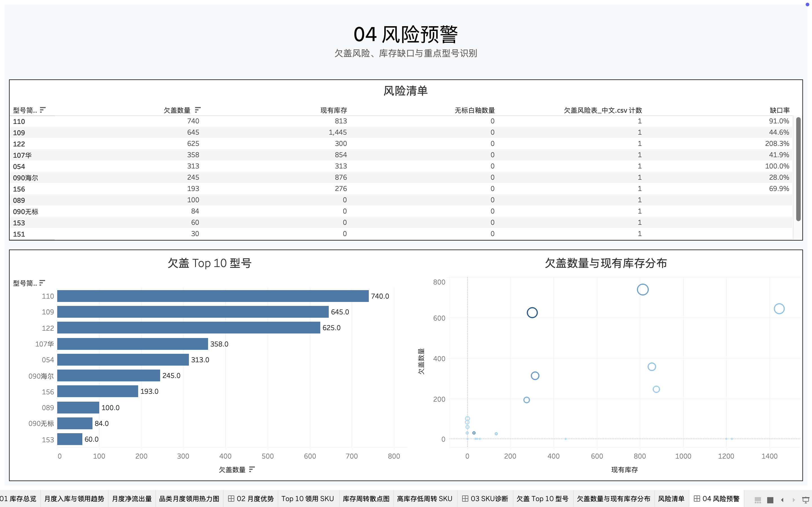Viewport: 812px width, 507px height.
Task: Open presentation mode icon in status bar
Action: click(x=805, y=500)
